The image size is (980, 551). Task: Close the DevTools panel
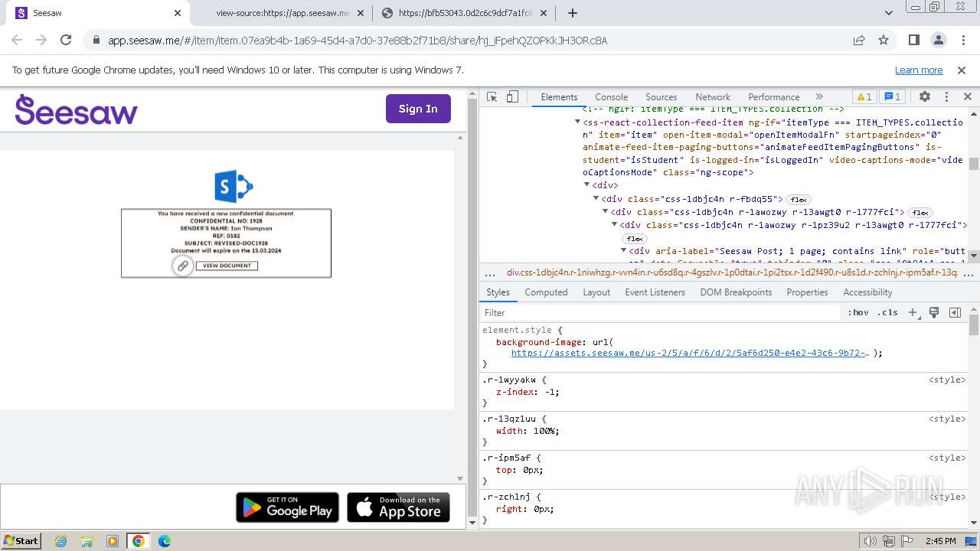(x=968, y=97)
